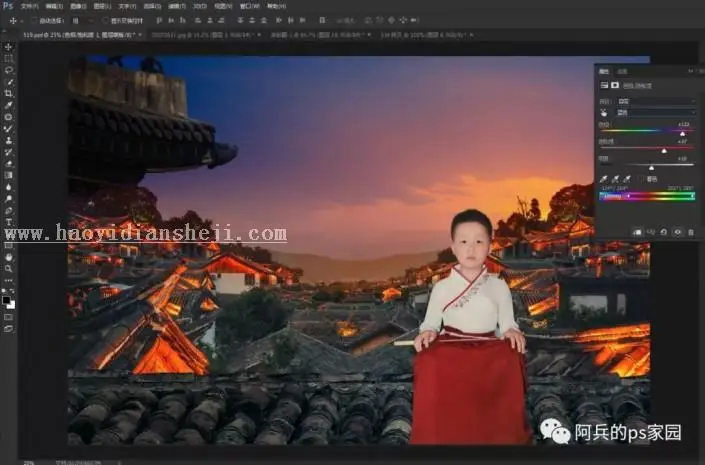
Task: Open the Window menu
Action: click(x=250, y=6)
